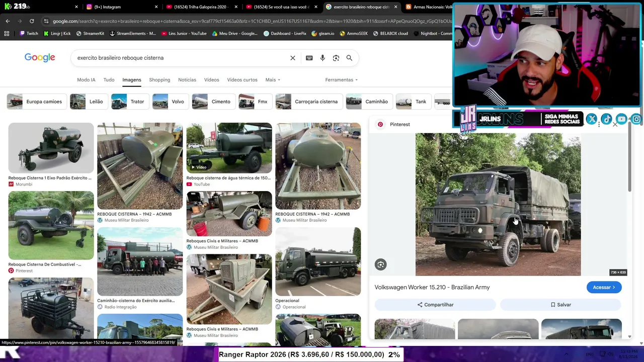Reload the current Google page

click(32, 21)
